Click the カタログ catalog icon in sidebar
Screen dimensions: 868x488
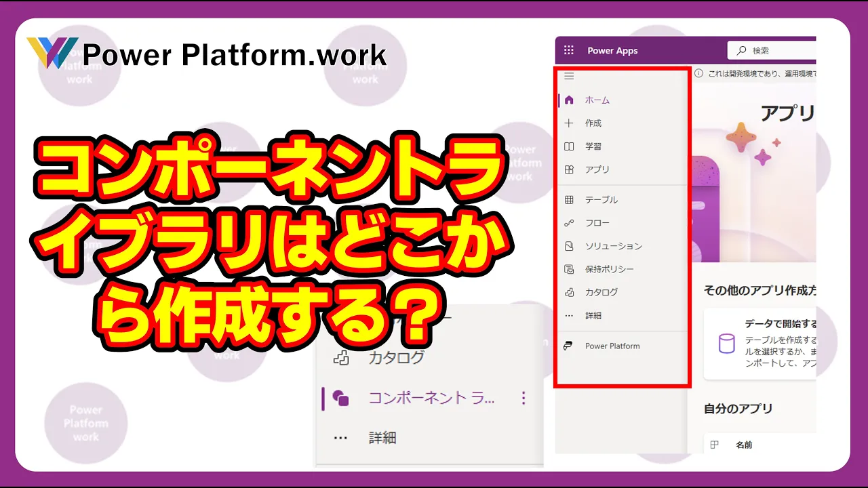tap(569, 292)
